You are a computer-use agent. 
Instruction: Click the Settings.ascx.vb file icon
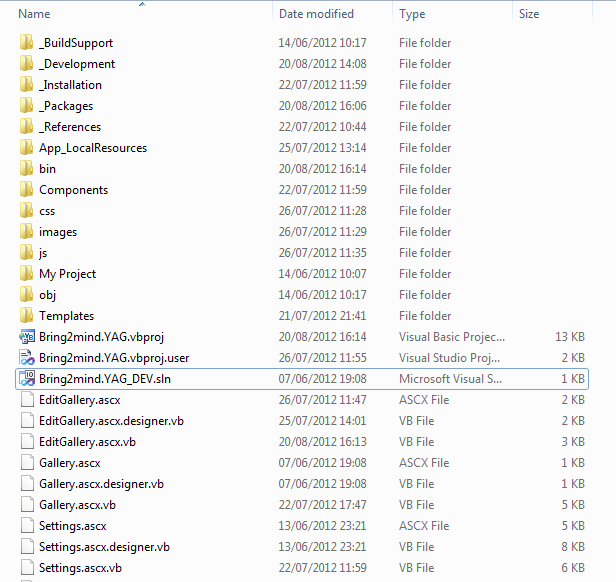click(27, 568)
